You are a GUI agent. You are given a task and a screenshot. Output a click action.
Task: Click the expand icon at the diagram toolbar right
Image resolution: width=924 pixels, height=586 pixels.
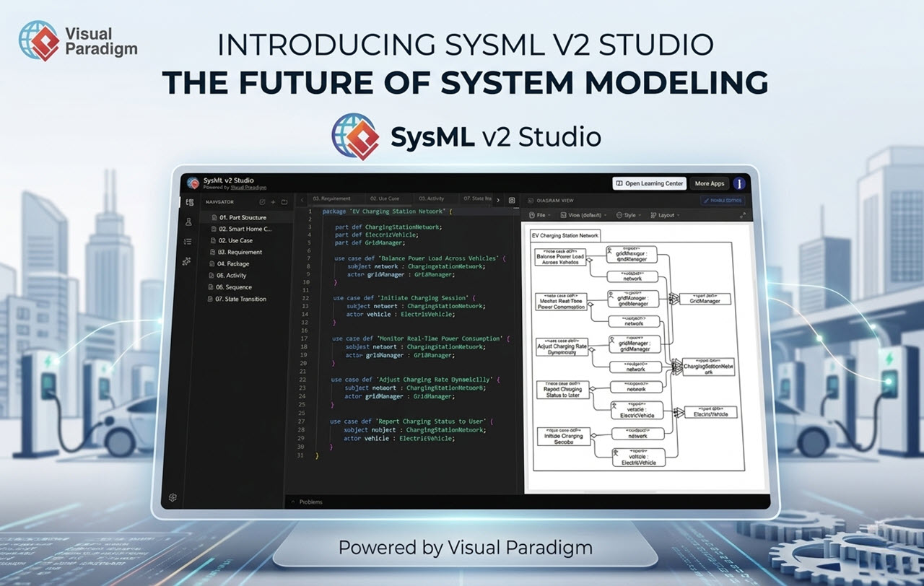click(744, 215)
